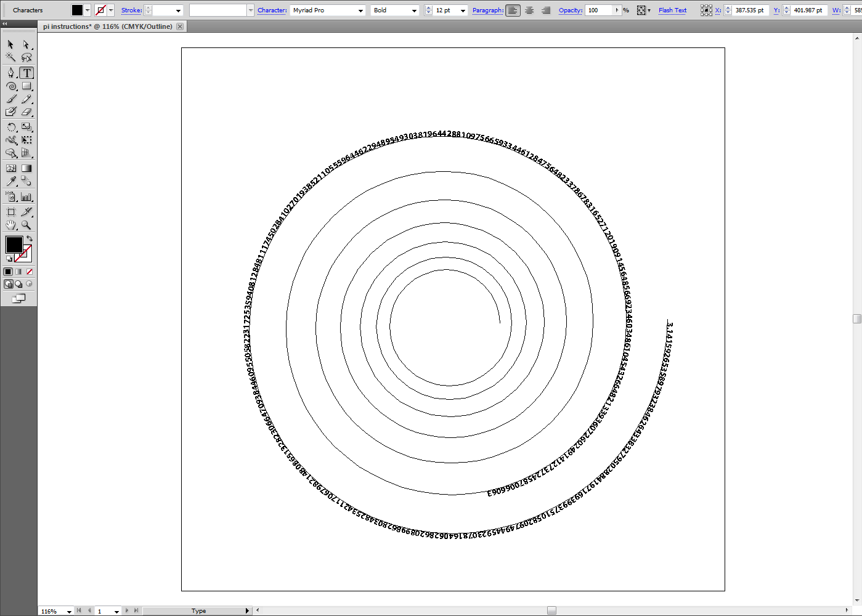
Task: Click the Flash Text link
Action: tap(672, 10)
